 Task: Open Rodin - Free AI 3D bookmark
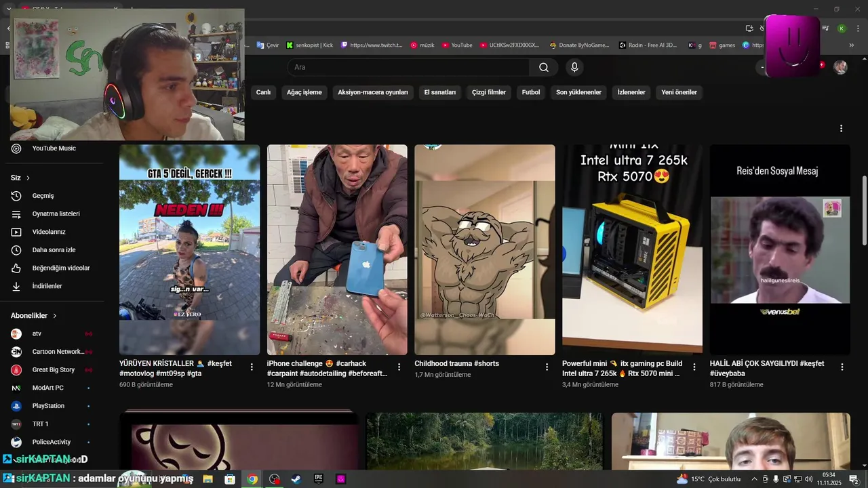click(x=648, y=45)
